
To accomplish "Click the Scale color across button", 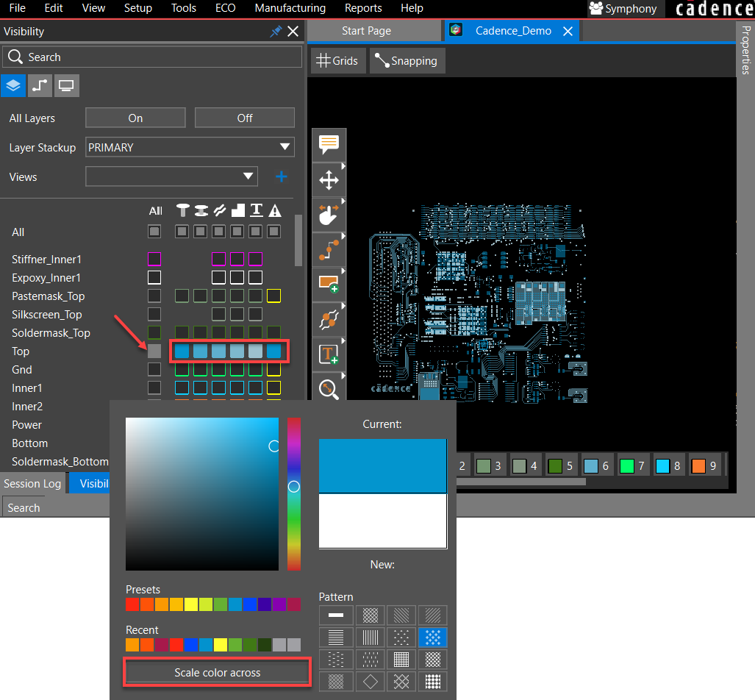I will tap(217, 673).
